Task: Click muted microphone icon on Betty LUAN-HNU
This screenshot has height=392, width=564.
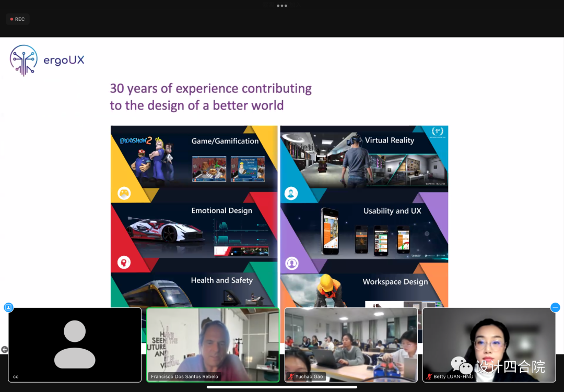Action: click(x=429, y=376)
